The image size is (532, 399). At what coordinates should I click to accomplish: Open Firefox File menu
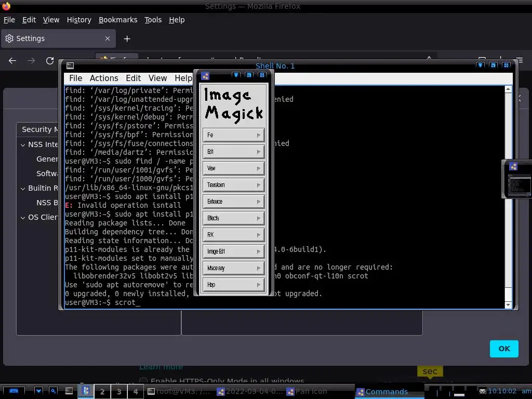click(x=9, y=20)
